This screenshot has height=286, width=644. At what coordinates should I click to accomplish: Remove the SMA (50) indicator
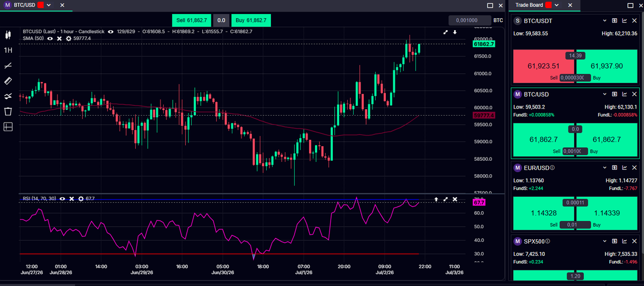[60, 39]
